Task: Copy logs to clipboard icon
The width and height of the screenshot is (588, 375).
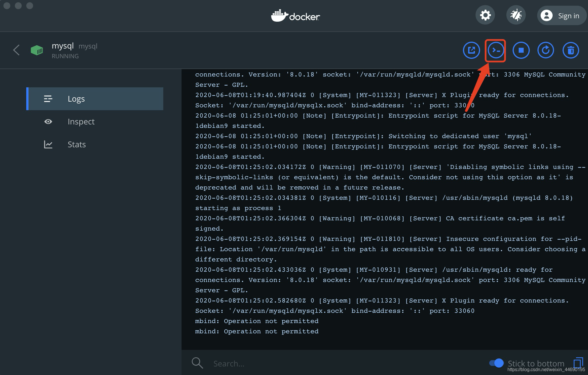Action: pyautogui.click(x=578, y=363)
